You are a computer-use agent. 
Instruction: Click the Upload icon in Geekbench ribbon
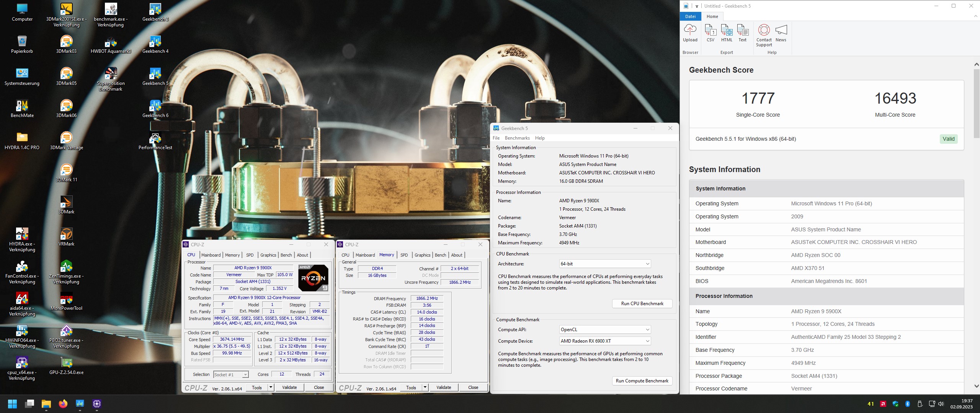point(690,33)
